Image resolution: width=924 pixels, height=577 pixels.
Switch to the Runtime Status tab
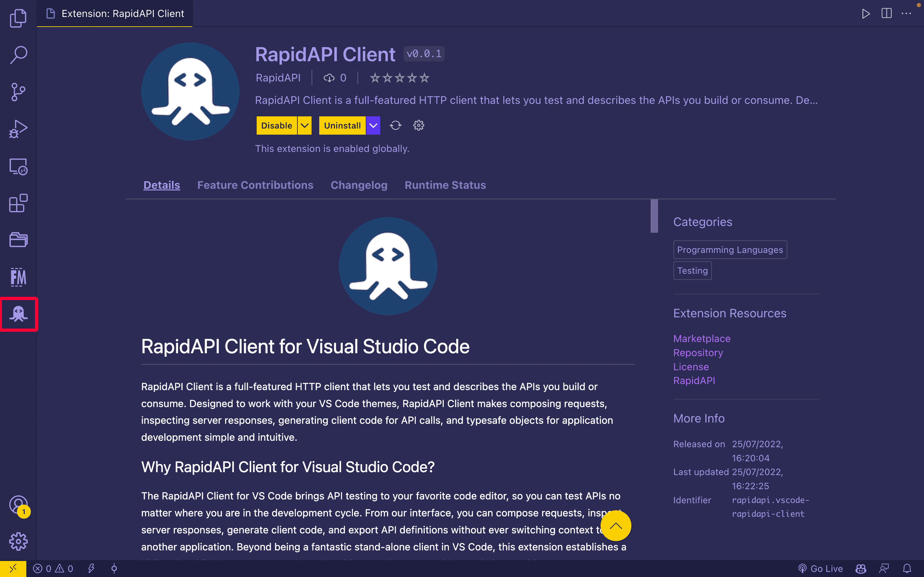(445, 185)
